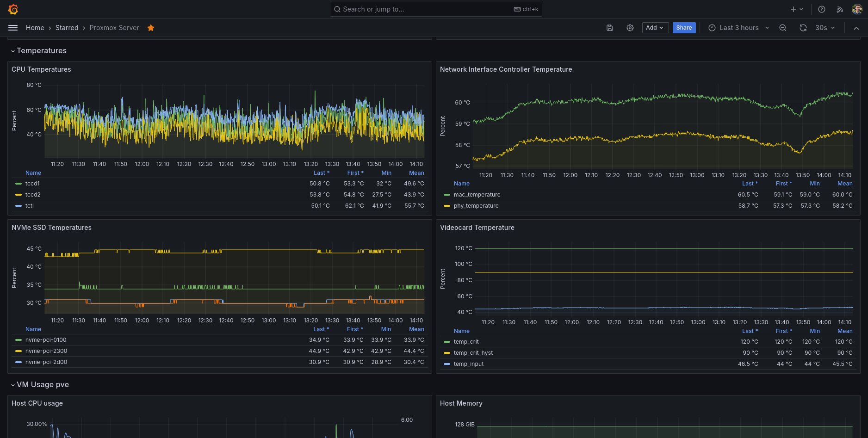The height and width of the screenshot is (438, 868).
Task: Go to Starred in the breadcrumb
Action: 67,28
